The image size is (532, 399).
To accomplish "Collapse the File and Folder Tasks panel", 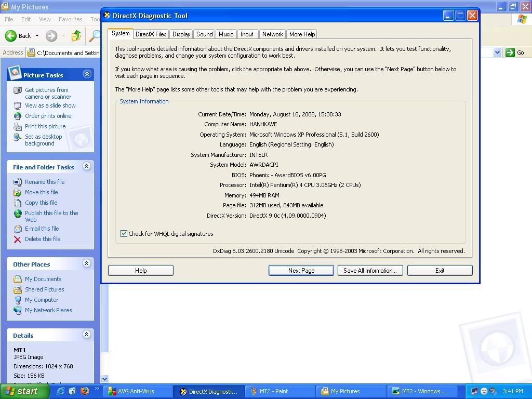I will [87, 166].
